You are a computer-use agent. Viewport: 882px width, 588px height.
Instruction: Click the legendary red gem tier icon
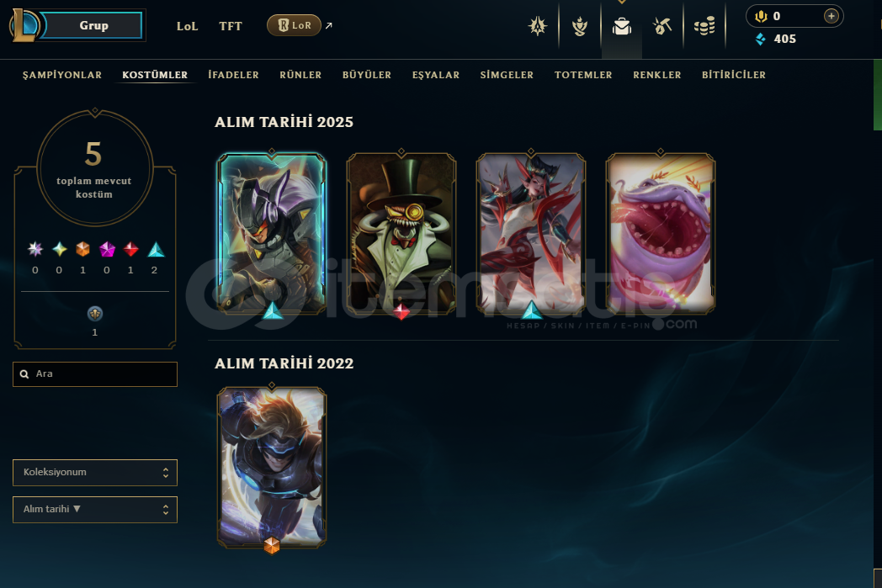(x=130, y=249)
